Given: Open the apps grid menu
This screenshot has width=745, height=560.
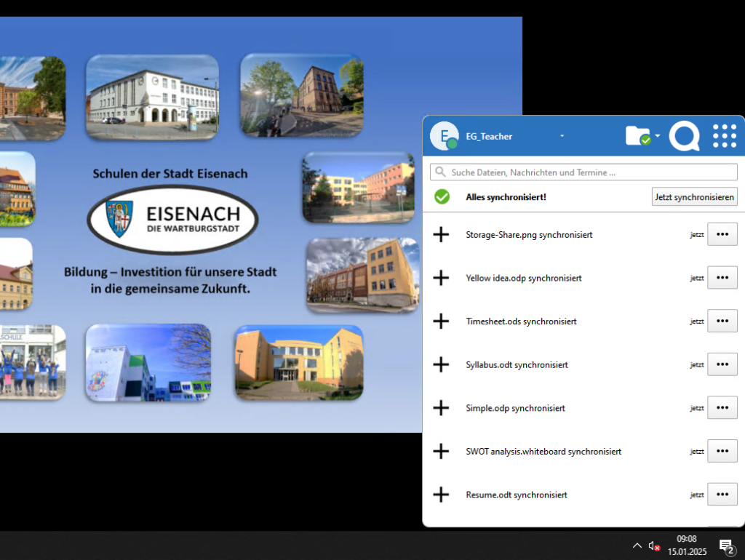Looking at the screenshot, I should click(x=725, y=136).
